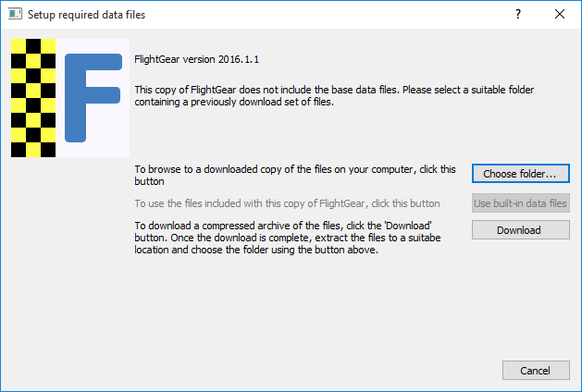Click the question mark help button
This screenshot has width=582, height=392.
pyautogui.click(x=518, y=14)
